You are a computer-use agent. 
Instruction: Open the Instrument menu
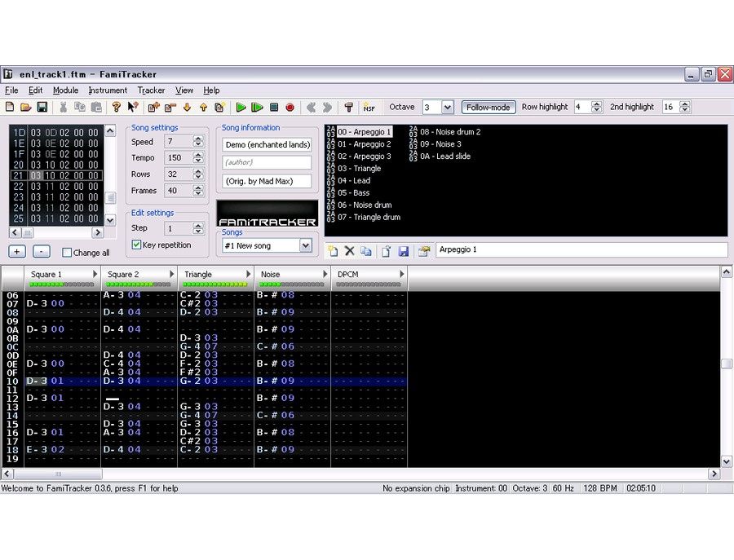point(108,90)
